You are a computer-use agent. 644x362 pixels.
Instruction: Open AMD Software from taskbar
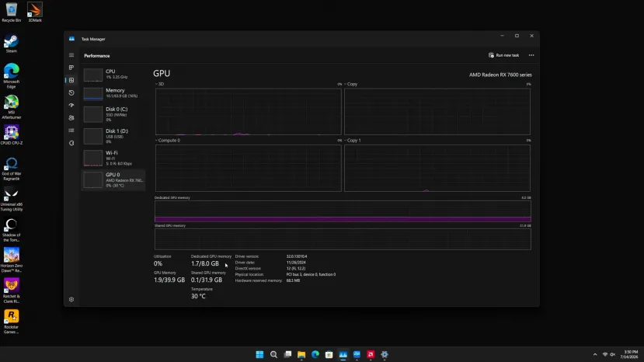pyautogui.click(x=371, y=354)
